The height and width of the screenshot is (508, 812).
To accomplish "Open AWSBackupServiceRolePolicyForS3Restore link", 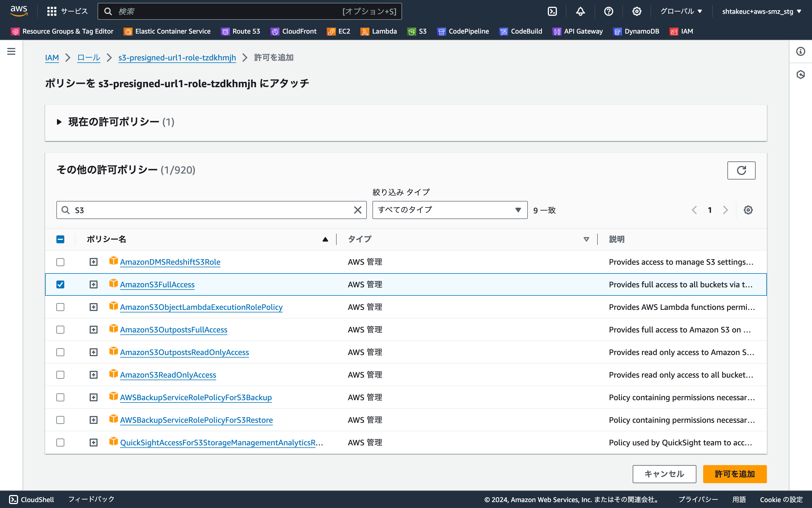I will [x=196, y=420].
